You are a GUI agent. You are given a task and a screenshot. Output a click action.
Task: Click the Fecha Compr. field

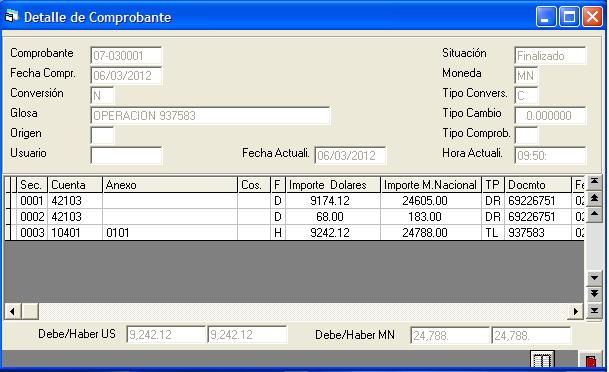(x=126, y=75)
